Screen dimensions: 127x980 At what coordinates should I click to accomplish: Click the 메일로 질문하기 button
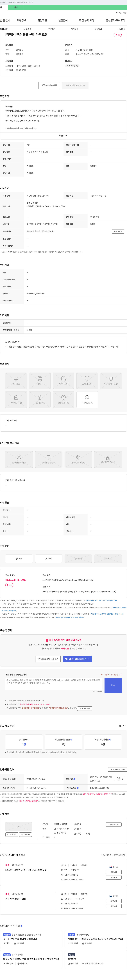point(85,708)
